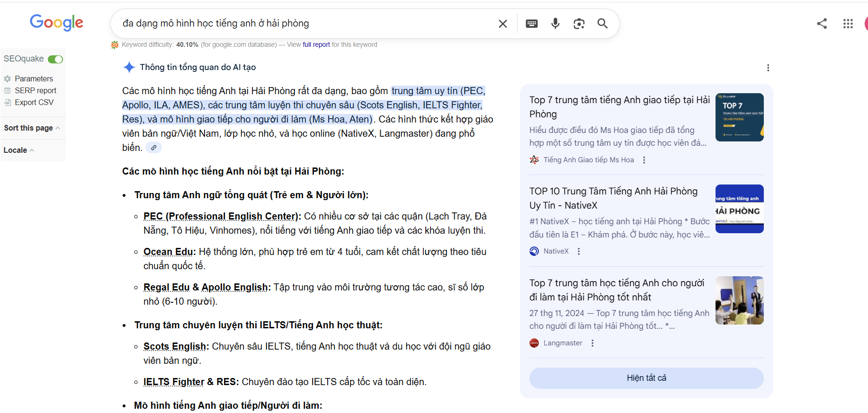Image resolution: width=868 pixels, height=413 pixels.
Task: Click the highlighted 'trung tâm uy tín' passage
Action: 303,105
